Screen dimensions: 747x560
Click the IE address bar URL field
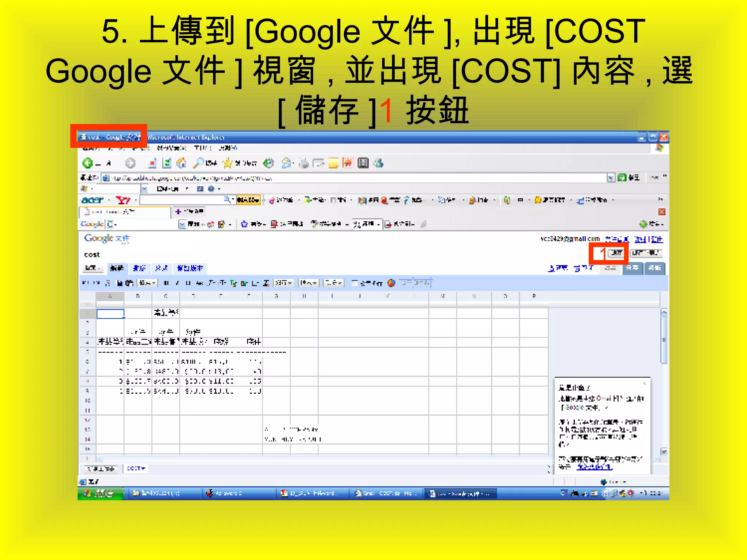(354, 178)
